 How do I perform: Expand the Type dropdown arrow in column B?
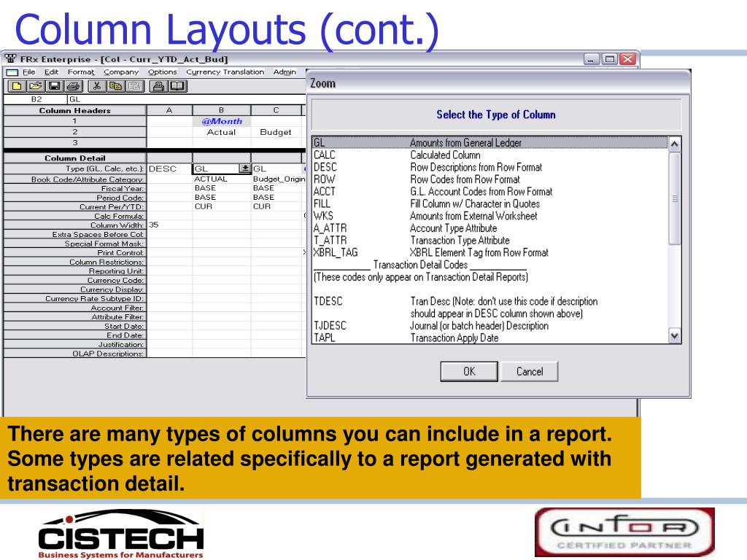(x=244, y=168)
